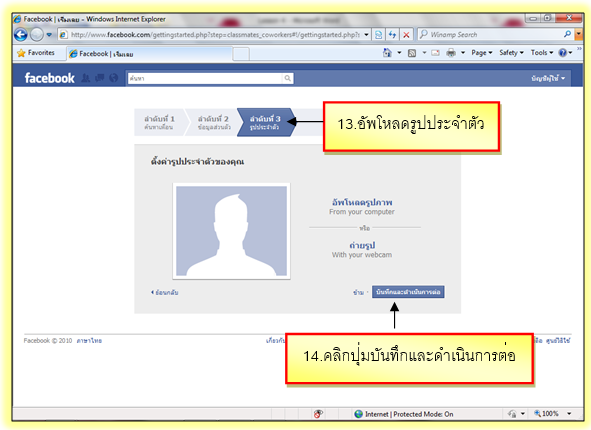
Task: Click the upload photo From your computer link
Action: (362, 207)
